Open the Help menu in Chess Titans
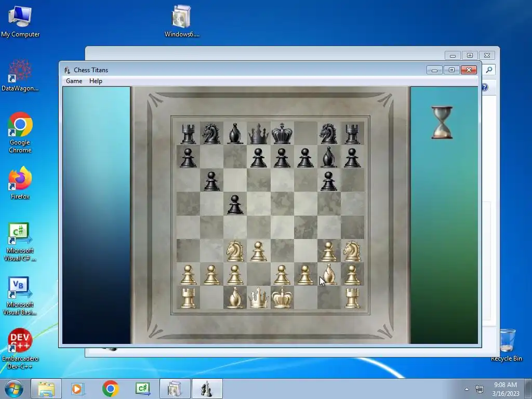This screenshot has height=399, width=532. click(x=96, y=81)
